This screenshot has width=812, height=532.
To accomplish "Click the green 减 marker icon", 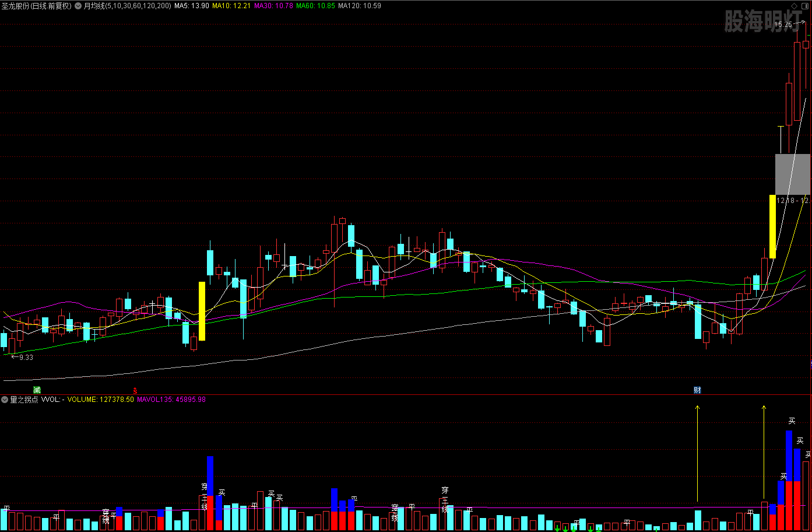I will (37, 390).
